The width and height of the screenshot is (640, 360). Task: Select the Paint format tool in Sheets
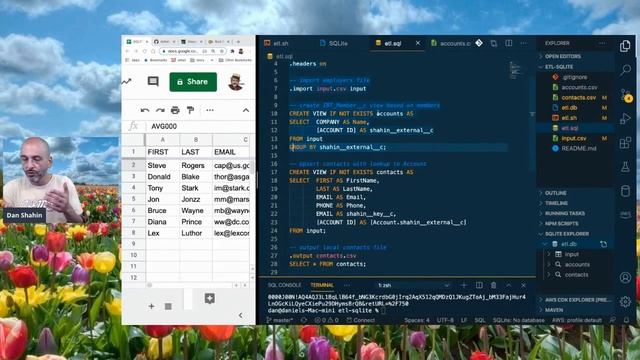coord(190,110)
